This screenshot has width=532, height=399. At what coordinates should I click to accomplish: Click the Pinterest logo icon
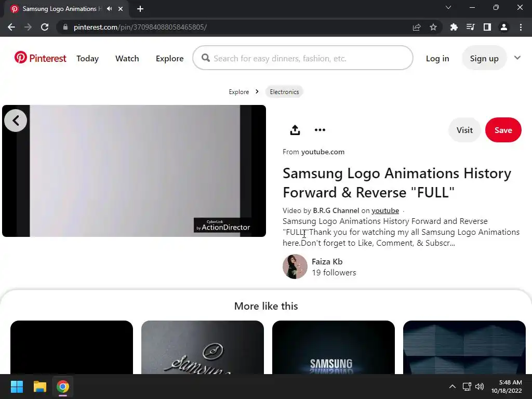tap(20, 57)
